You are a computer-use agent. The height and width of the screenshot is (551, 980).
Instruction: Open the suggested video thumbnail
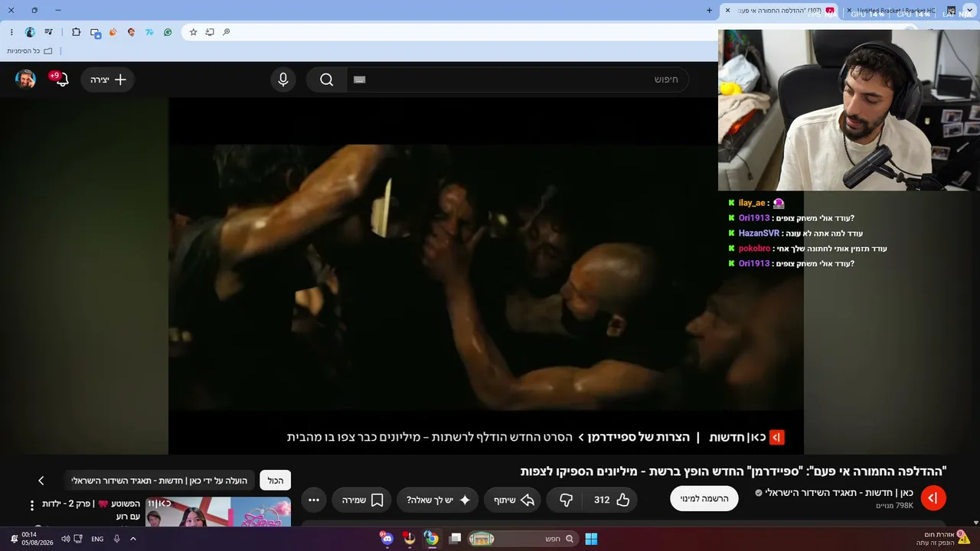click(x=218, y=512)
